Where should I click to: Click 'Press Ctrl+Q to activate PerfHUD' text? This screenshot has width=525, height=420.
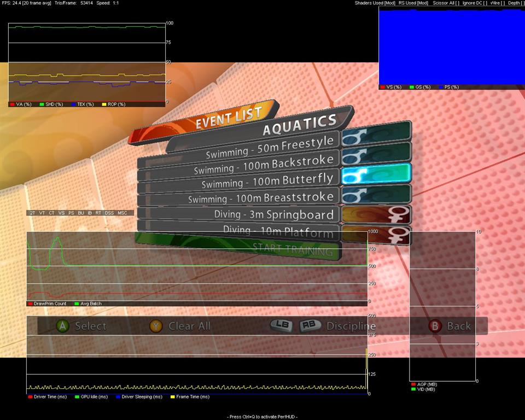tap(262, 417)
